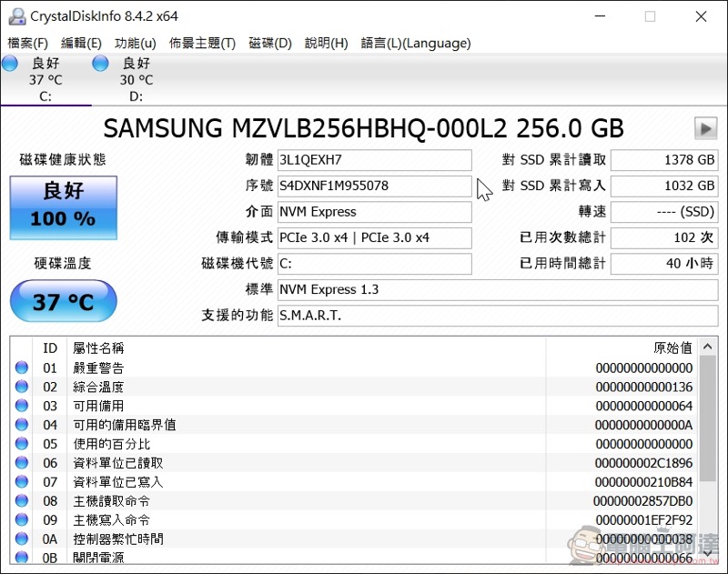Click the supported features field S.M.A.R.T.

(498, 316)
